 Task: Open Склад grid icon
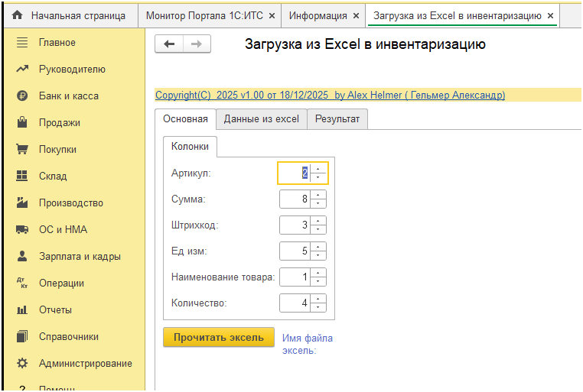click(x=22, y=177)
